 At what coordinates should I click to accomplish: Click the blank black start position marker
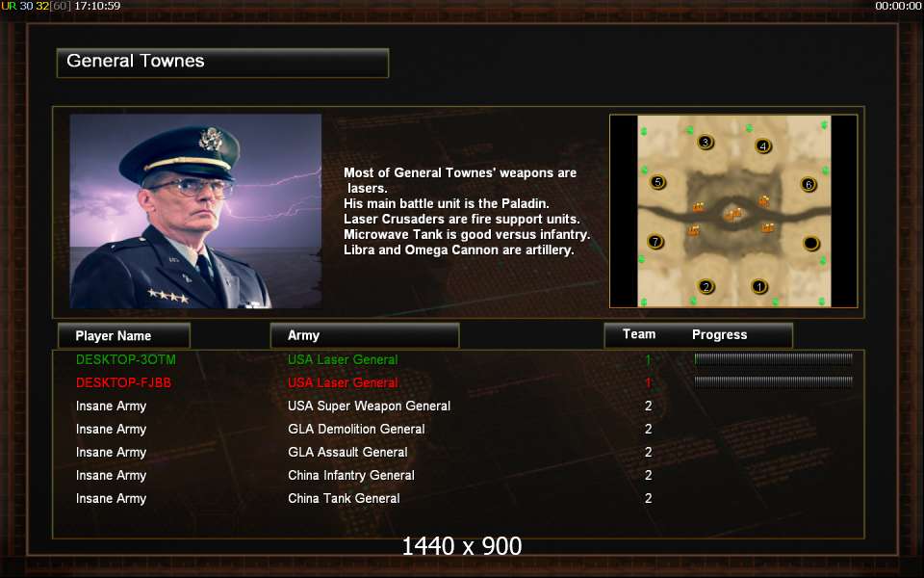[x=810, y=243]
